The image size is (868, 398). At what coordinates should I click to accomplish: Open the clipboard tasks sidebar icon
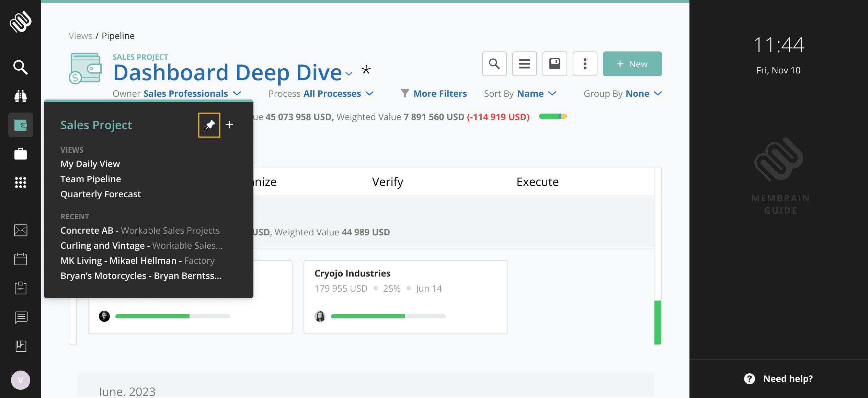coord(21,288)
